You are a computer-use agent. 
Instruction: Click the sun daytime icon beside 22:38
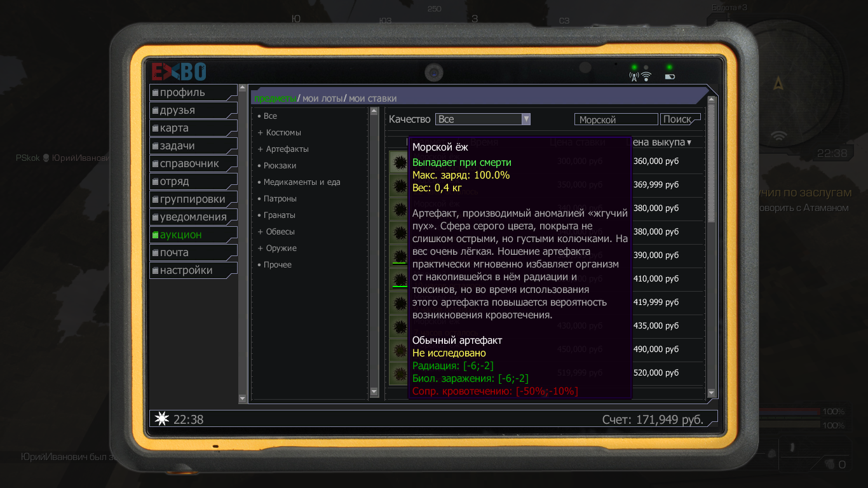pos(163,419)
